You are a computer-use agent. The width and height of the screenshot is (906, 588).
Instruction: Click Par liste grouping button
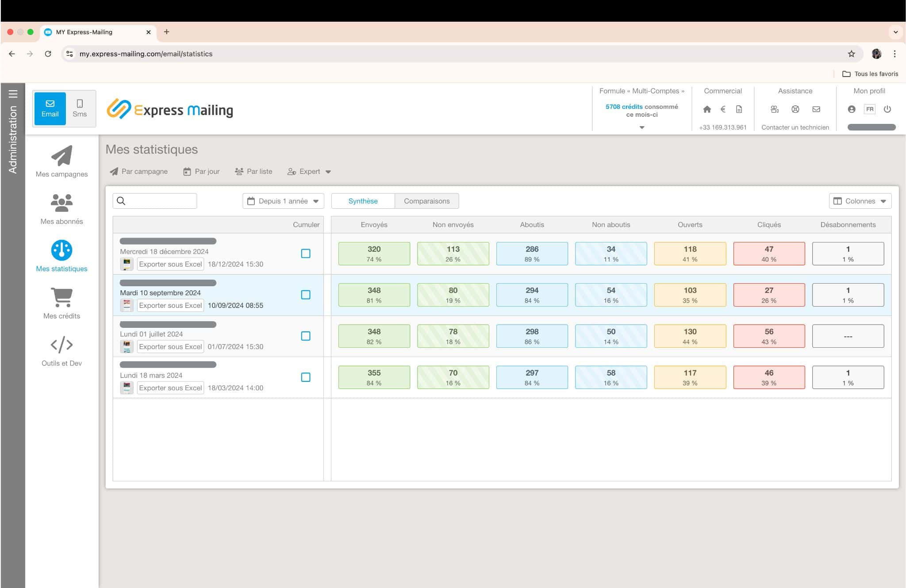pos(254,171)
